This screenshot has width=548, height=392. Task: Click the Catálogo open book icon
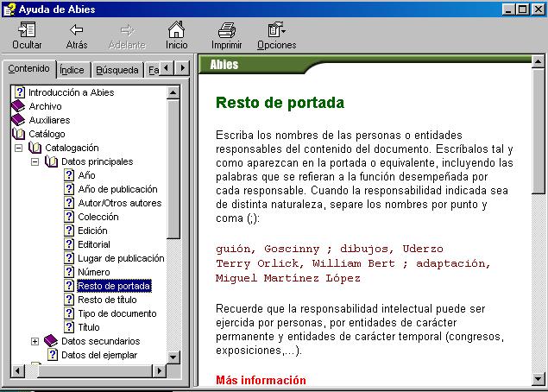[18, 134]
